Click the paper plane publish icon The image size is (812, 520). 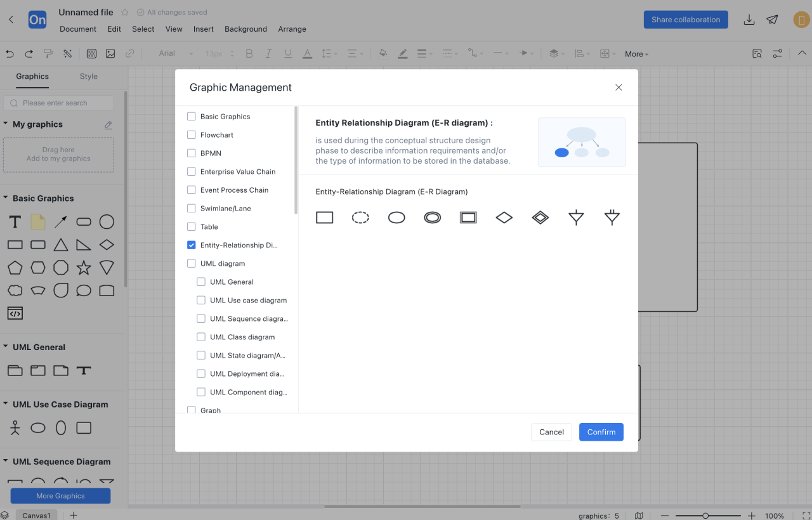pyautogui.click(x=772, y=20)
